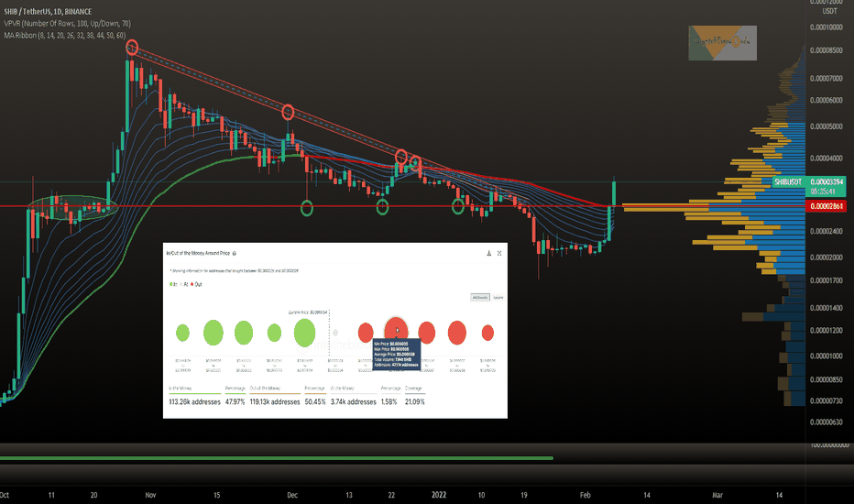Click the '47.97%' percentage value

[x=235, y=402]
